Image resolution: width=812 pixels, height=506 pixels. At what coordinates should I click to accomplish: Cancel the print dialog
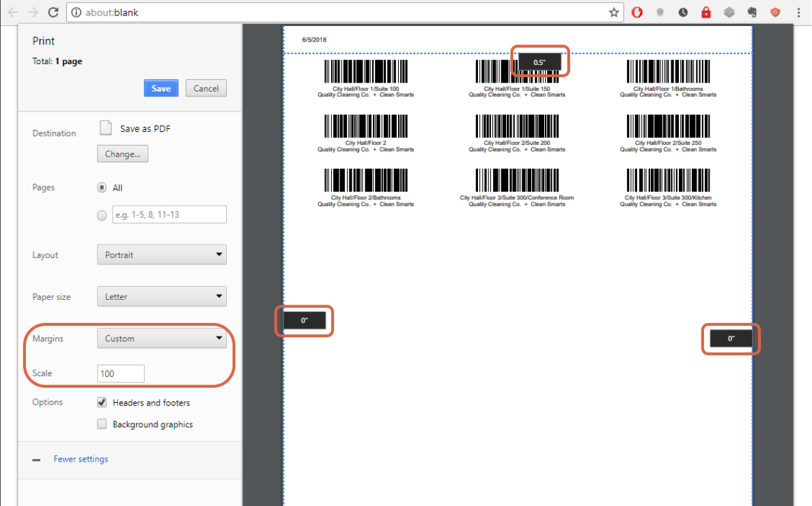pyautogui.click(x=206, y=88)
